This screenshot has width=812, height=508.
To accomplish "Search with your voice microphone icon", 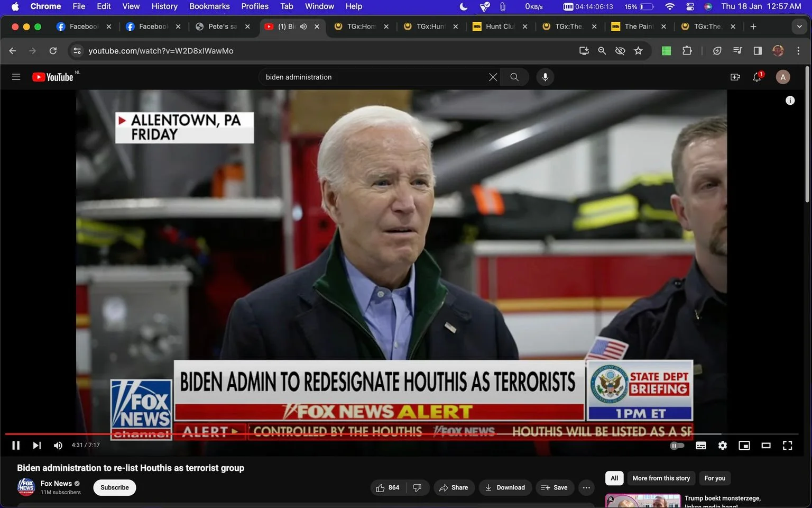I will click(x=545, y=77).
